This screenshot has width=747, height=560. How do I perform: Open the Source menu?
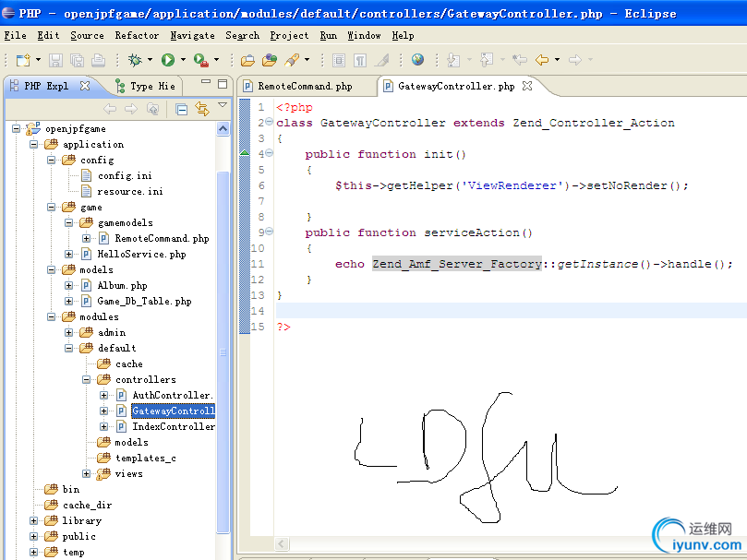pos(87,36)
